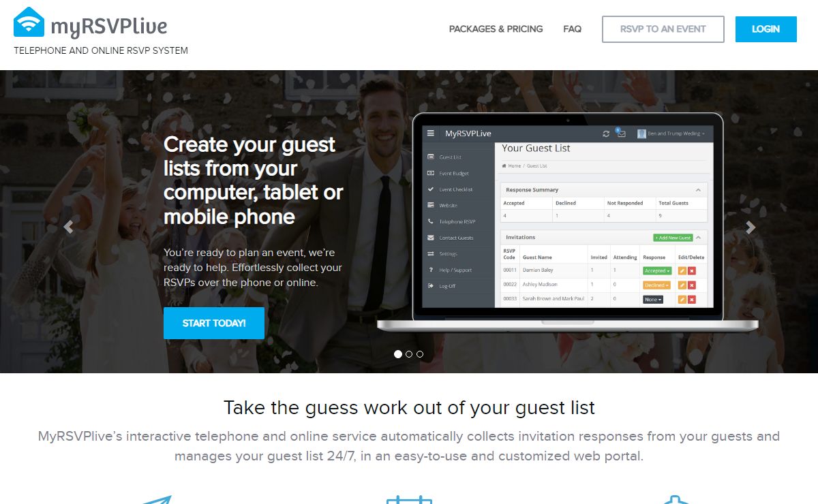The image size is (818, 504).
Task: Click the refresh icon in mockup header
Action: 606,133
